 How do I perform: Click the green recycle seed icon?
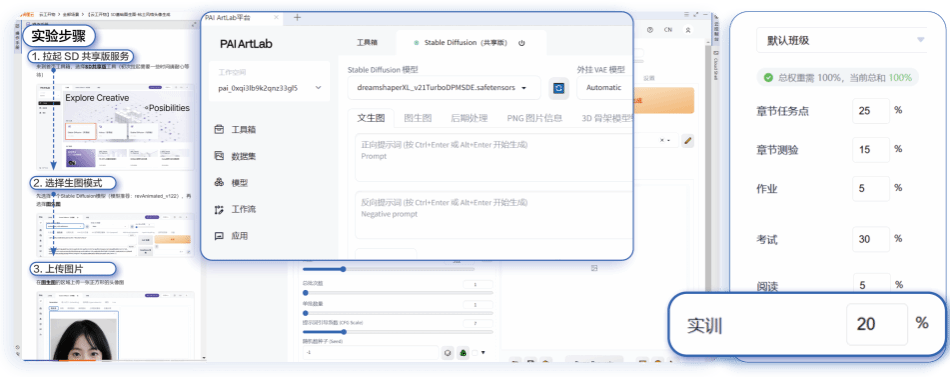point(463,353)
